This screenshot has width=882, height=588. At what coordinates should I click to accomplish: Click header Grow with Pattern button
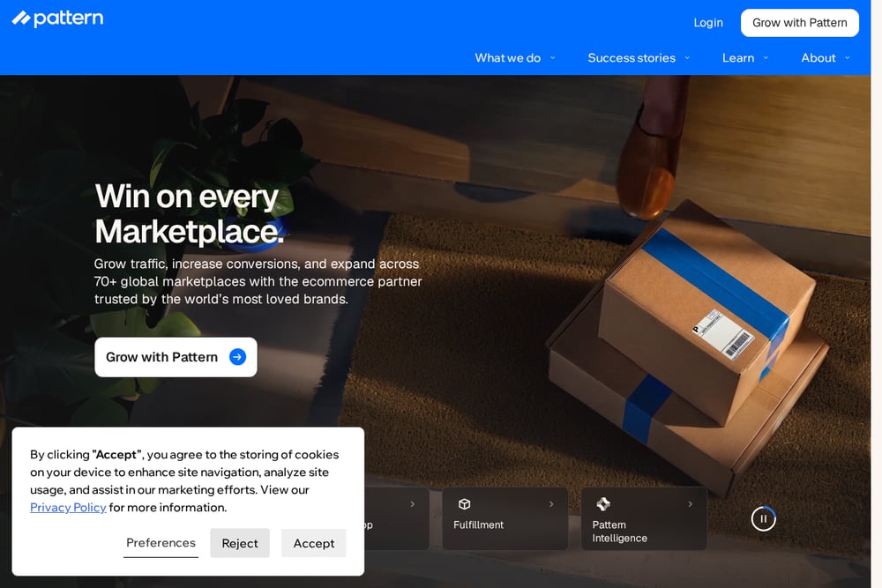tap(799, 23)
